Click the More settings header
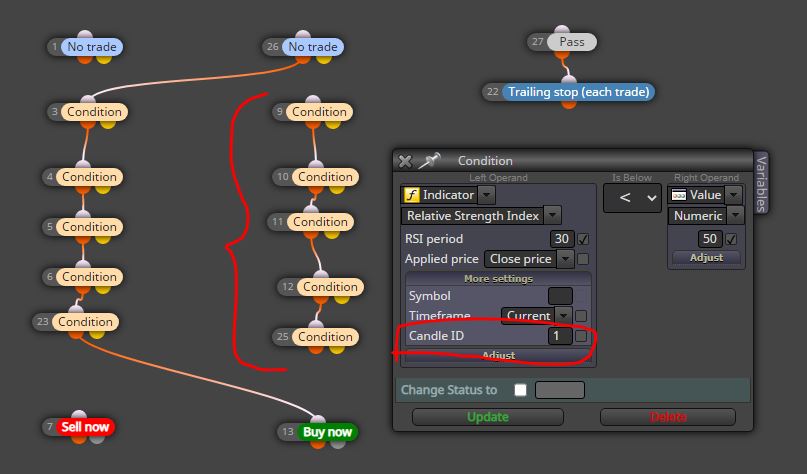Viewport: 807px width, 474px height. click(x=498, y=278)
